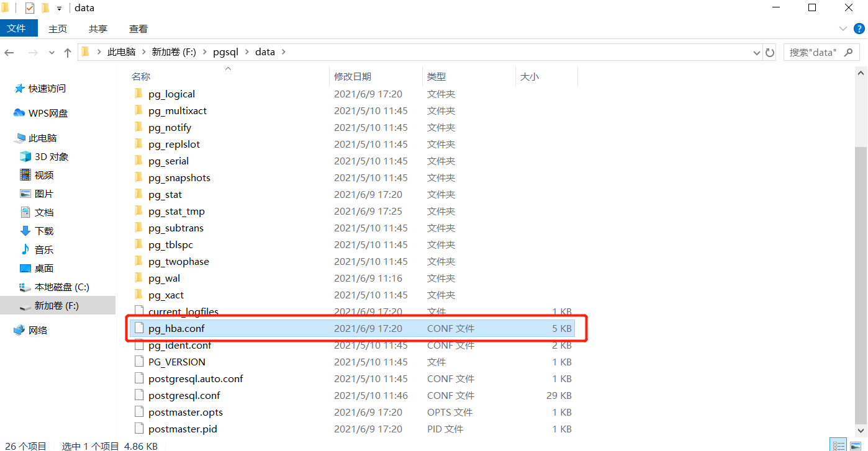Click 此电脑 in the address breadcrumb

point(121,52)
